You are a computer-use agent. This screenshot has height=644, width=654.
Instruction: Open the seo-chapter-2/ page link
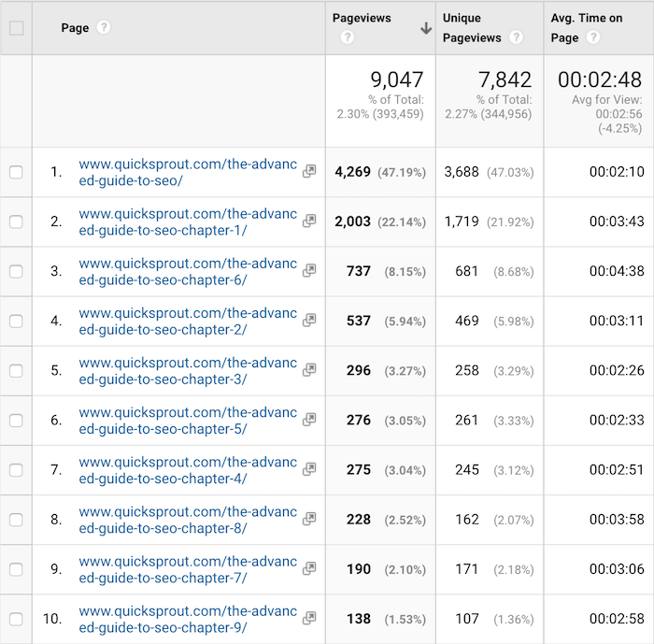tap(188, 321)
